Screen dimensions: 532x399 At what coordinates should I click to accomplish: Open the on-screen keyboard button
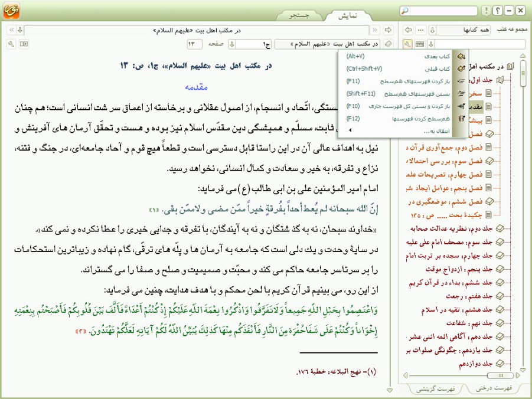tap(420, 44)
